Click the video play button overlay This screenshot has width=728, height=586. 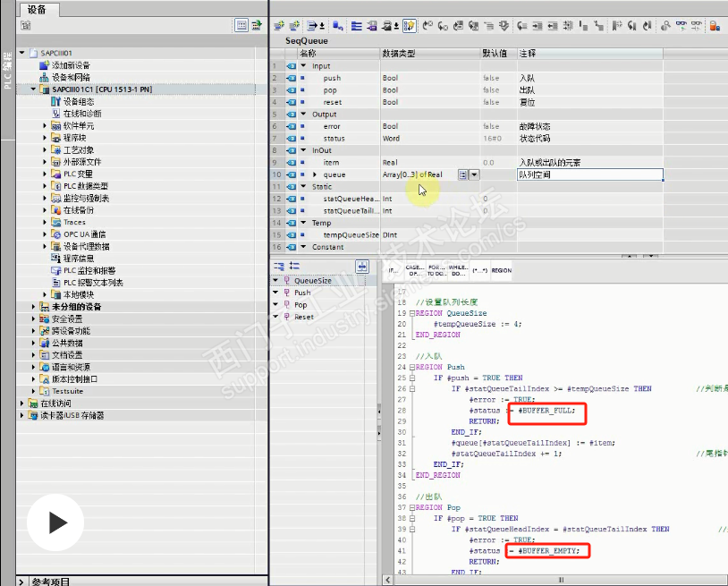pyautogui.click(x=55, y=522)
